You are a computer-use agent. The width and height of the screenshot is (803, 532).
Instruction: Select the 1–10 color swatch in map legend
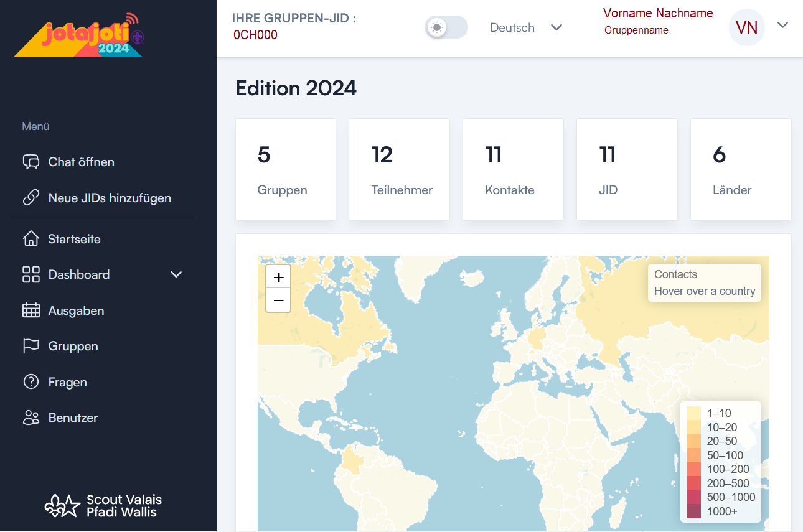(x=693, y=413)
